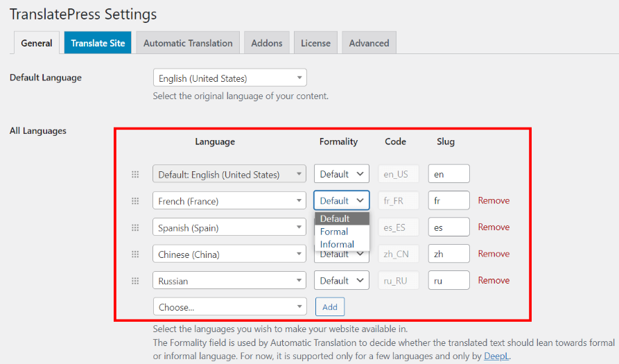Click the Add language button
Screen dimensions: 619x364
pyautogui.click(x=330, y=306)
